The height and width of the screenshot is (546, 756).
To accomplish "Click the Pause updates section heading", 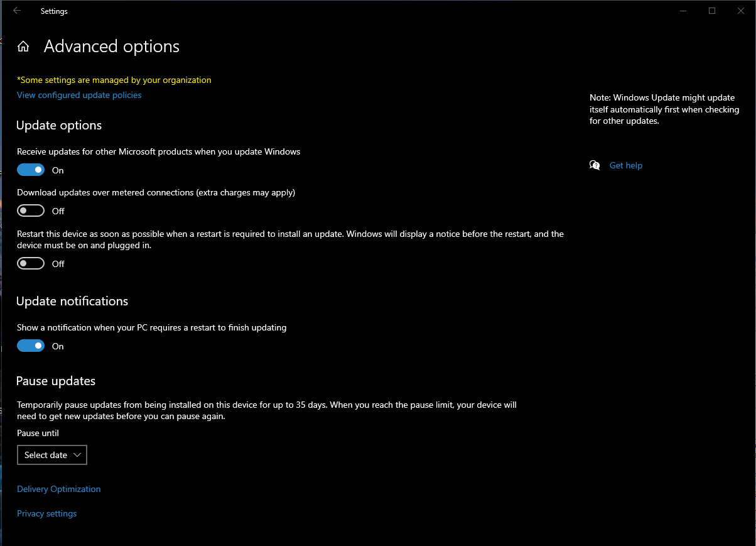I will 56,381.
